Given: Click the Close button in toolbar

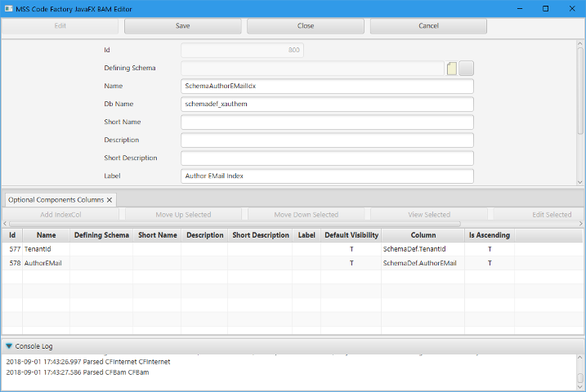Looking at the screenshot, I should coord(306,26).
